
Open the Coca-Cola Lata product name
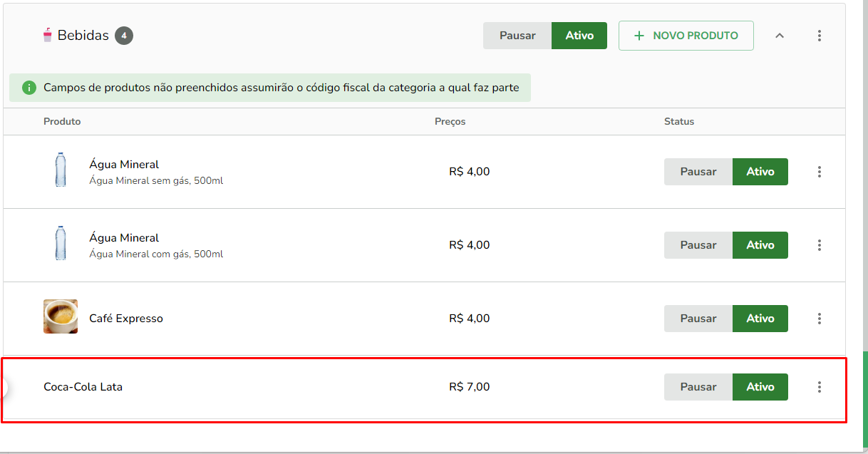point(83,387)
